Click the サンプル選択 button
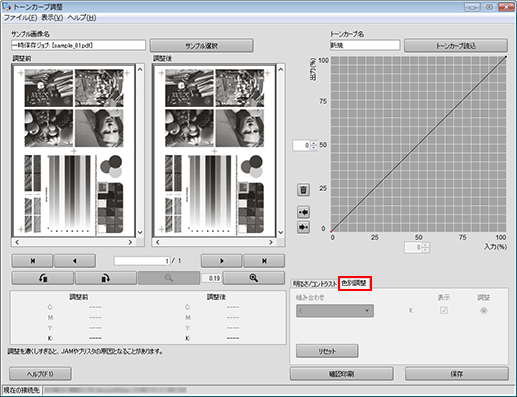This screenshot has width=517, height=397. [201, 46]
